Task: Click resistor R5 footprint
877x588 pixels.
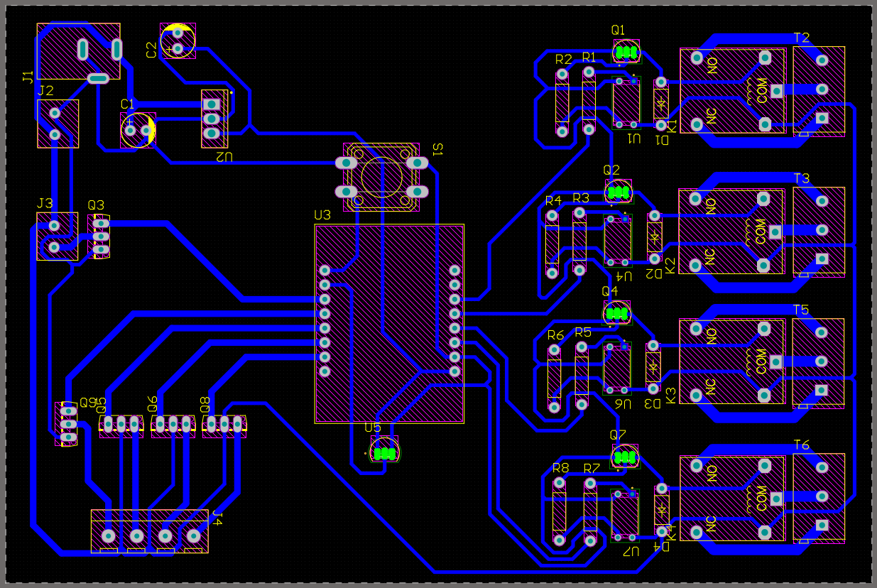Action: (x=582, y=376)
